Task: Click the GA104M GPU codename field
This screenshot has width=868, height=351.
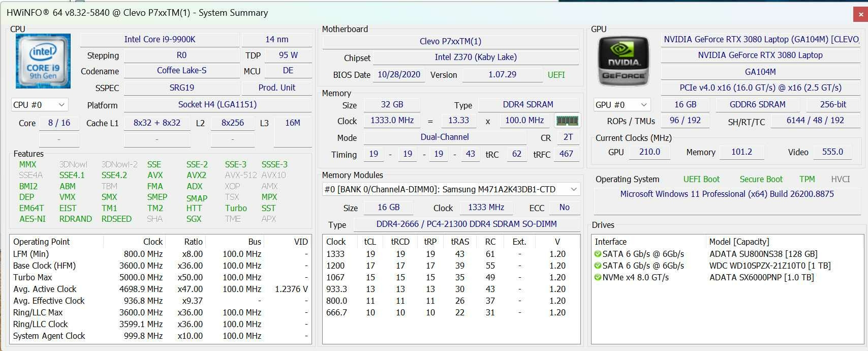Action: click(760, 72)
